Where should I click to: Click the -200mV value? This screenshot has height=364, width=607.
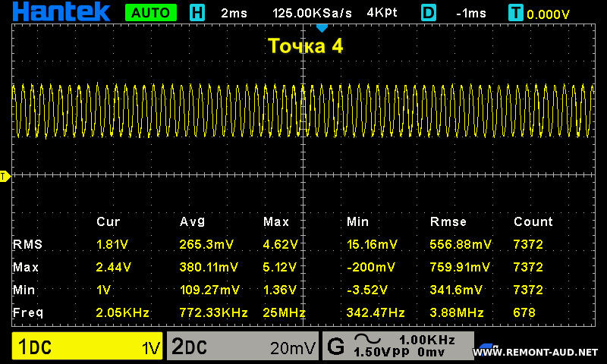tap(371, 267)
